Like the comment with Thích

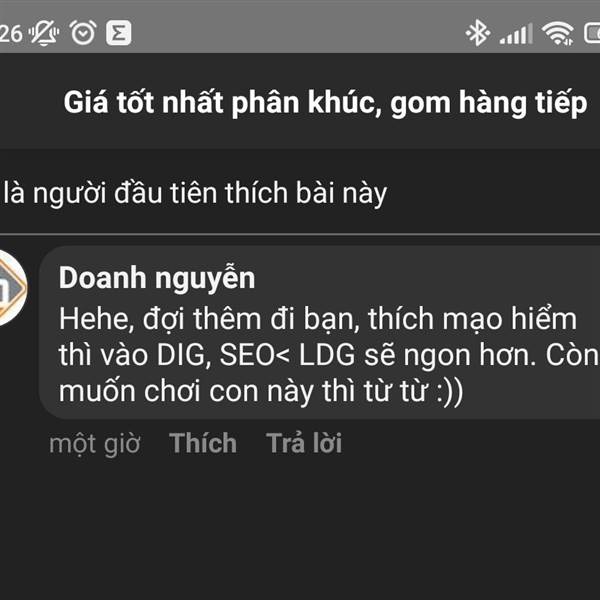[203, 443]
